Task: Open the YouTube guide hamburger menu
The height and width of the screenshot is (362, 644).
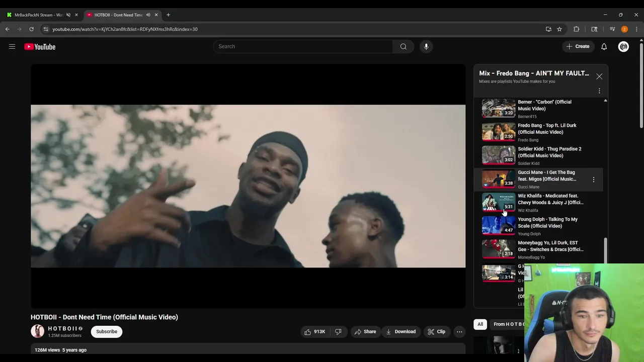Action: (x=12, y=47)
